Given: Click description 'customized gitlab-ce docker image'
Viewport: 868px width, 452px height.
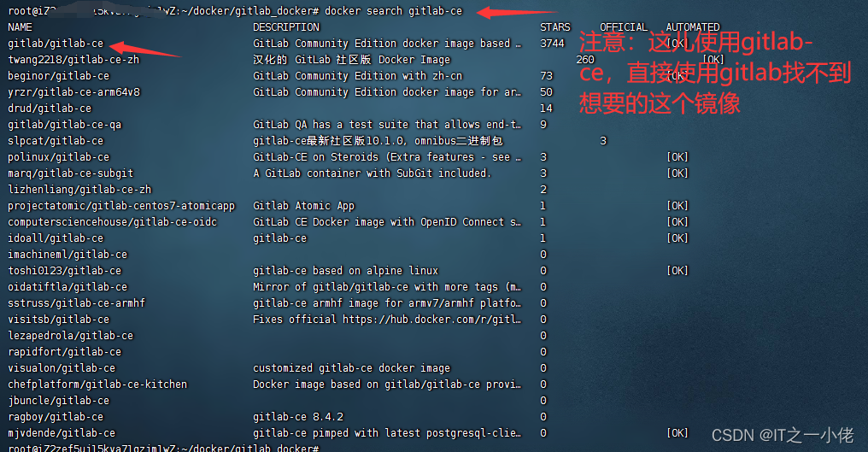Looking at the screenshot, I should pos(351,367).
